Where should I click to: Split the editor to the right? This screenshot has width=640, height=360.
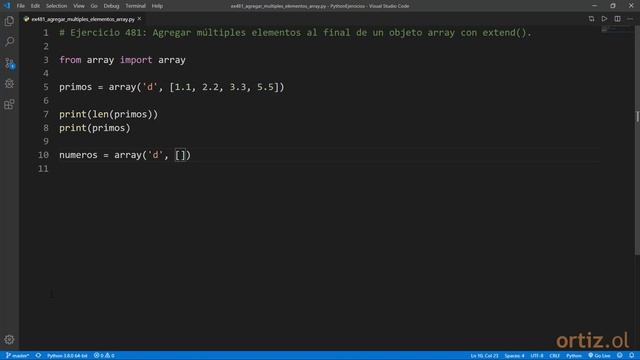(x=617, y=19)
